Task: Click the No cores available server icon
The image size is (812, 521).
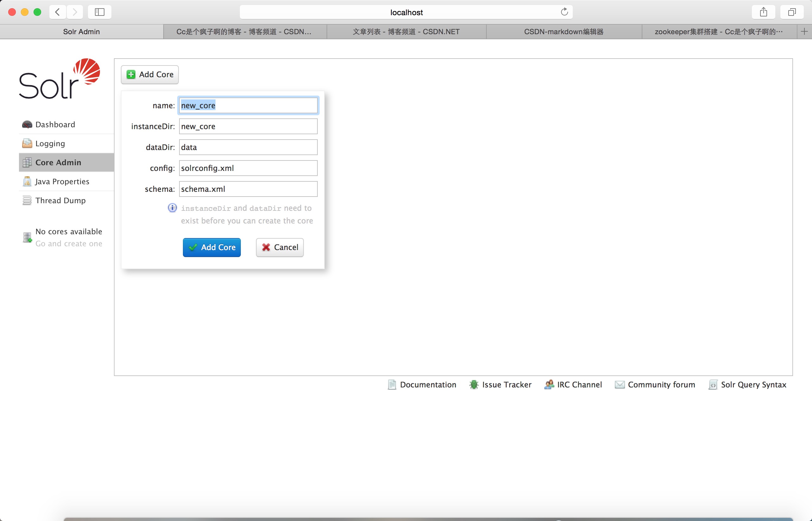Action: click(27, 237)
